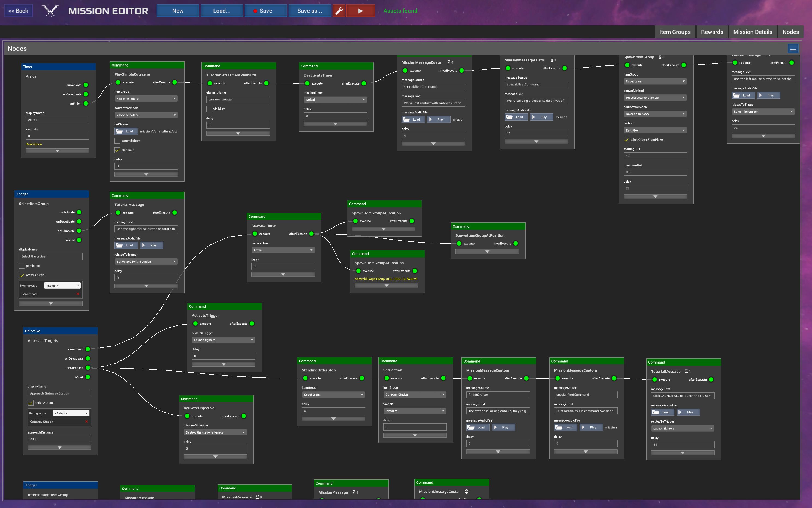Click the wrench/settings tool icon
812x508 pixels.
click(x=339, y=11)
